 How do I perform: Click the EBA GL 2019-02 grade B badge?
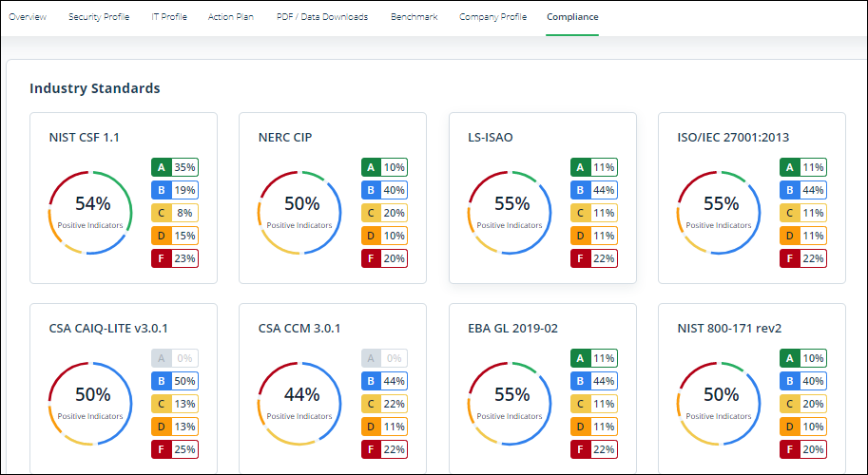pos(593,381)
